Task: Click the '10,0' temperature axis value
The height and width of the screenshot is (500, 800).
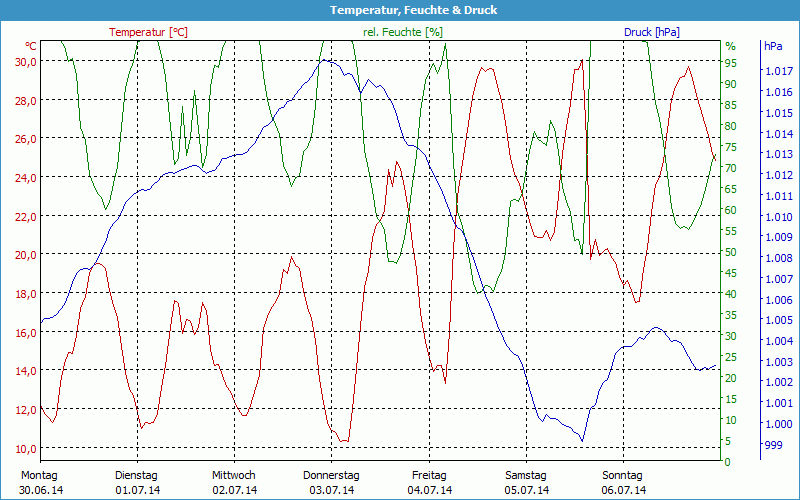Action: click(x=26, y=448)
